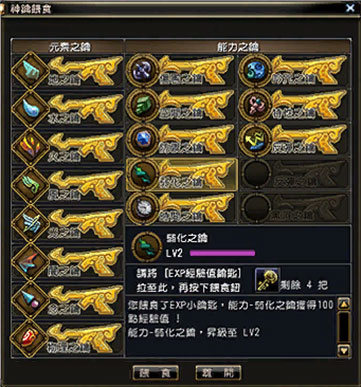Select the highlighted 弱化之鑰 key in ability grid

(182, 175)
